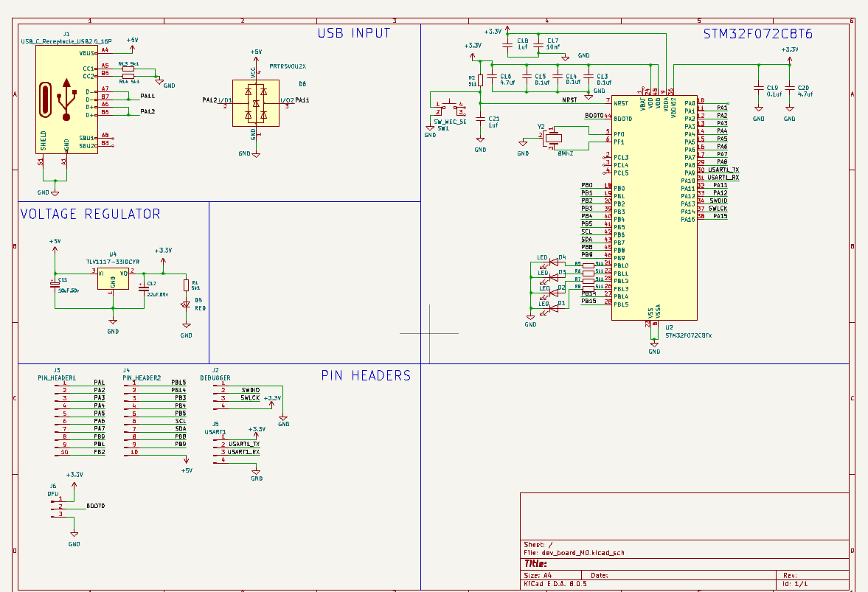Screen dimensions: 868x592
Task: Select resistor R2 on the NRST line
Action: pos(480,80)
